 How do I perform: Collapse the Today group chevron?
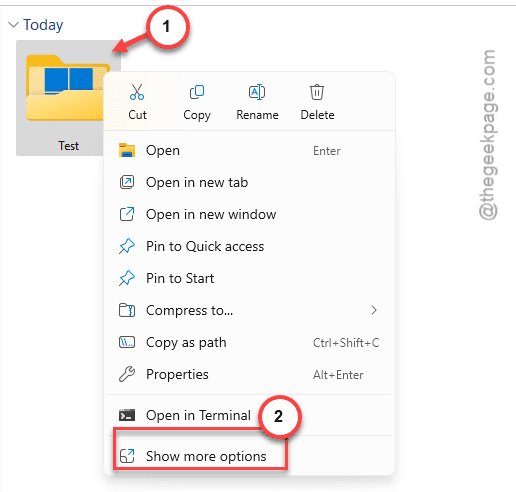[x=13, y=25]
